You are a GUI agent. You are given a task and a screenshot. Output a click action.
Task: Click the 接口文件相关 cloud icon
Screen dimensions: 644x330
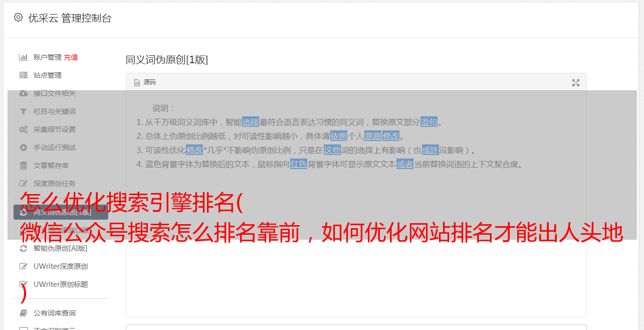(23, 93)
